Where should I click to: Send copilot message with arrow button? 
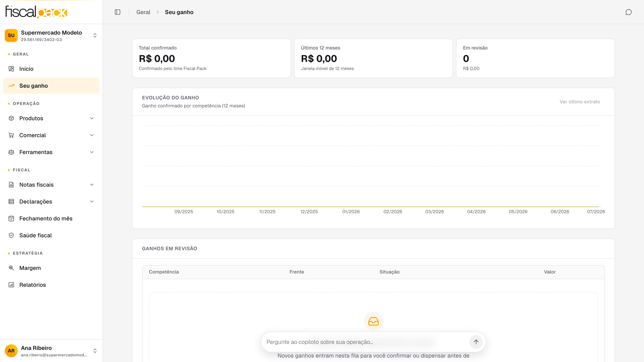click(x=476, y=342)
